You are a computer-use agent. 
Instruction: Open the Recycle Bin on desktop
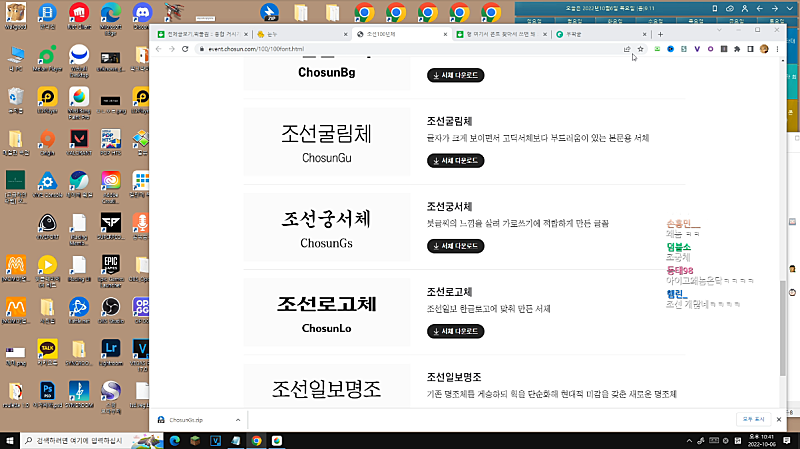coord(16,101)
